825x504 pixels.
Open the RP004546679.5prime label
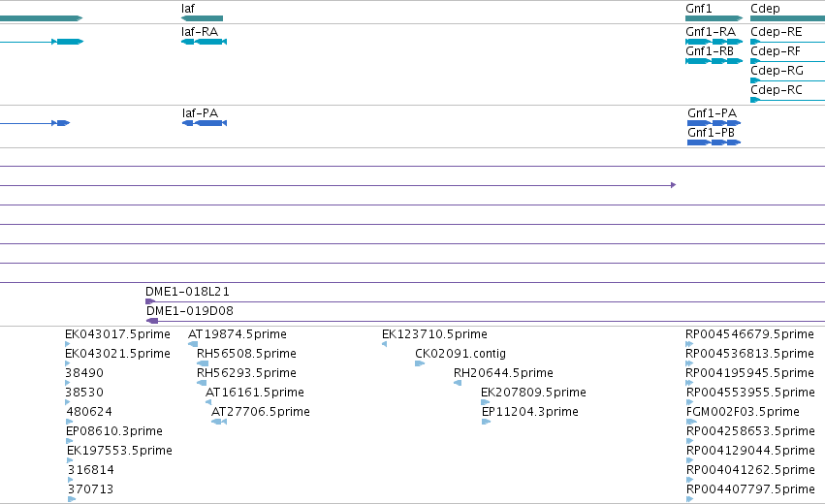(749, 334)
